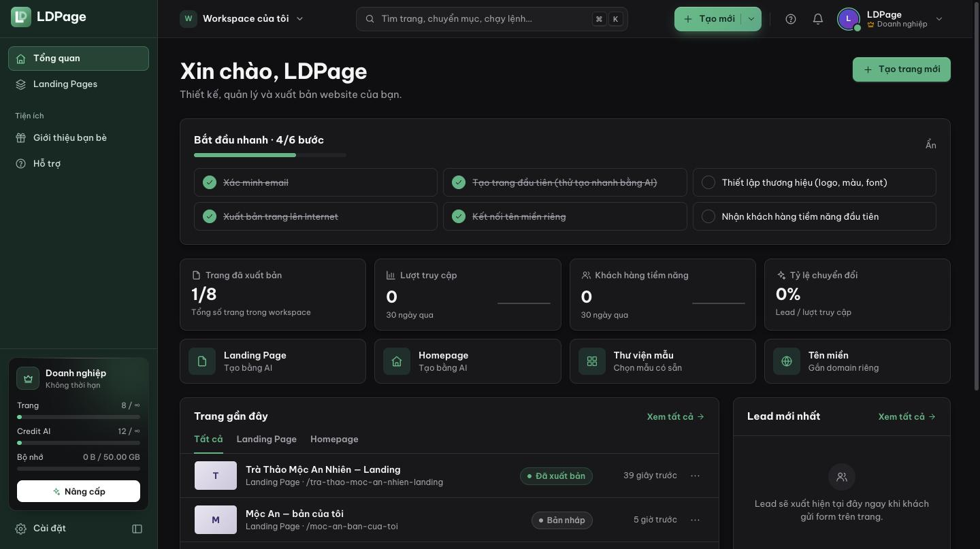Open the Tạo mới dropdown arrow
This screenshot has width=980, height=549.
coord(751,19)
